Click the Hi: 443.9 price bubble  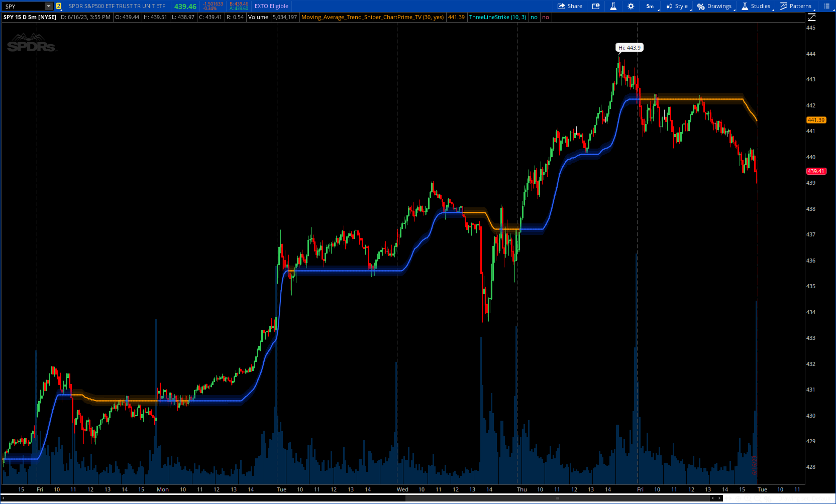[630, 48]
